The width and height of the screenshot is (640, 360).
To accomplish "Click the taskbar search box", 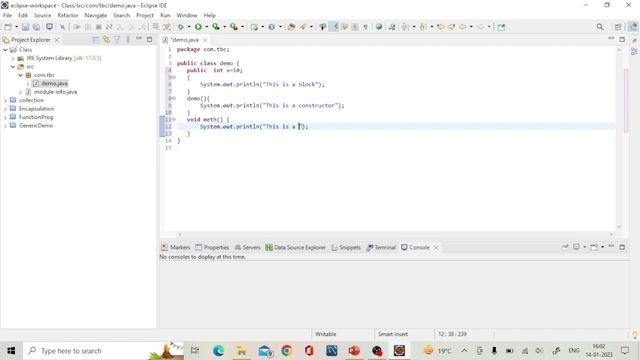I will tap(103, 351).
